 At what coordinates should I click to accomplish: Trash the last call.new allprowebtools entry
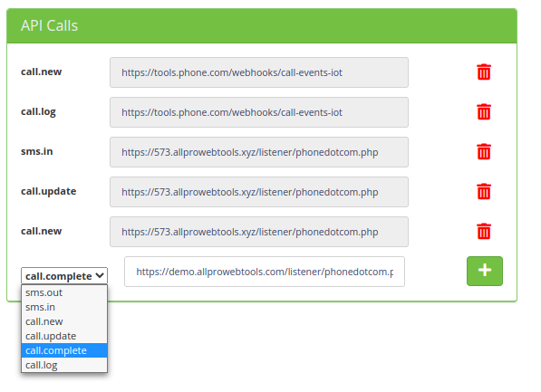(x=484, y=232)
